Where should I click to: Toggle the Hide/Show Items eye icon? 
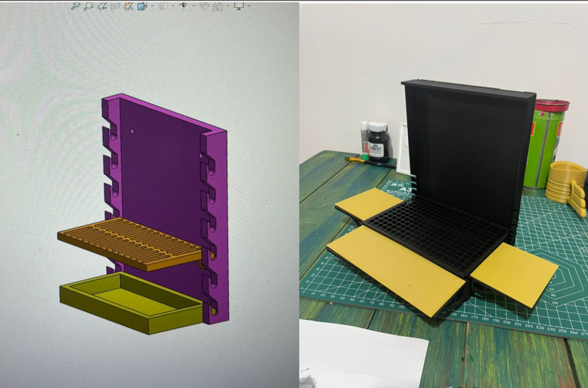tap(183, 6)
